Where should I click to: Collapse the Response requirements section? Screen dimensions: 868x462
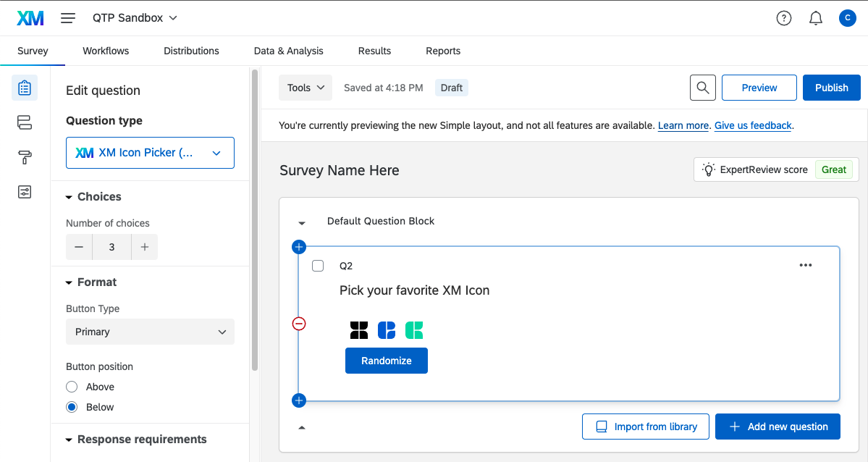[69, 440]
